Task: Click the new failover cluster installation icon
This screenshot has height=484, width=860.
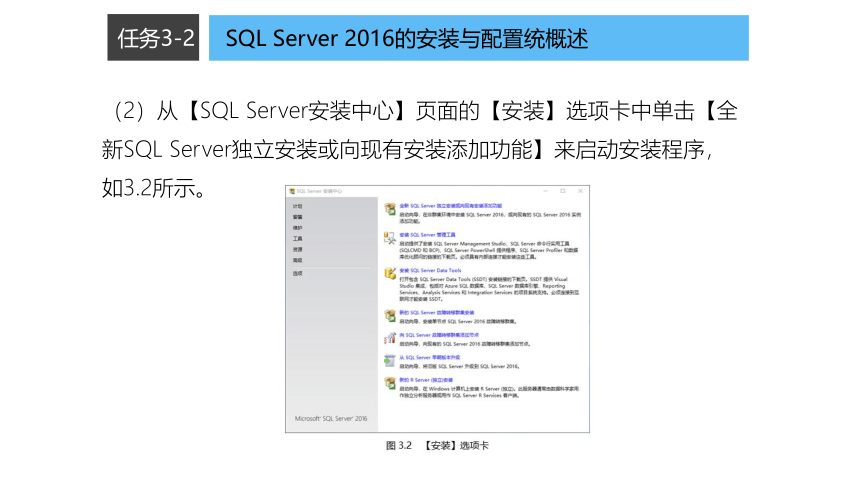Action: pyautogui.click(x=390, y=316)
